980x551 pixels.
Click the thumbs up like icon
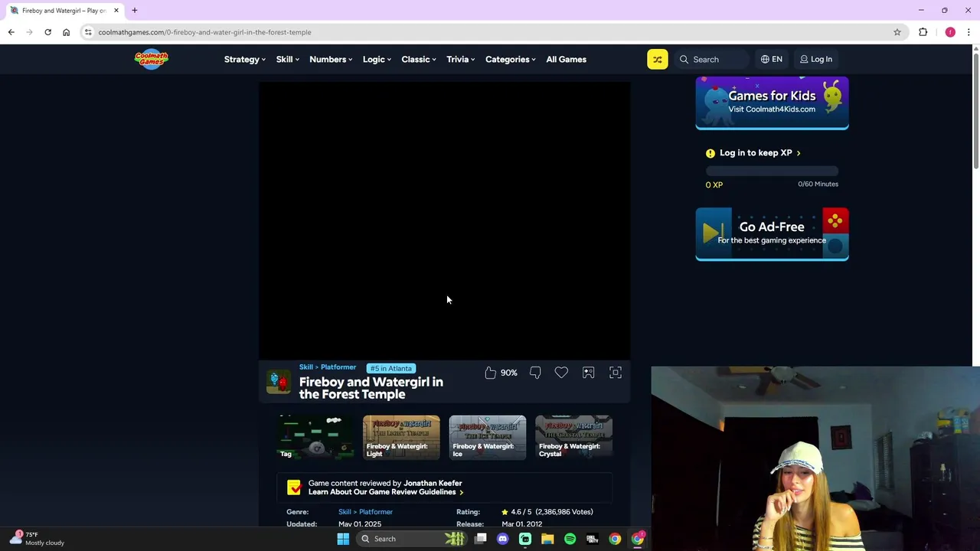pyautogui.click(x=490, y=373)
